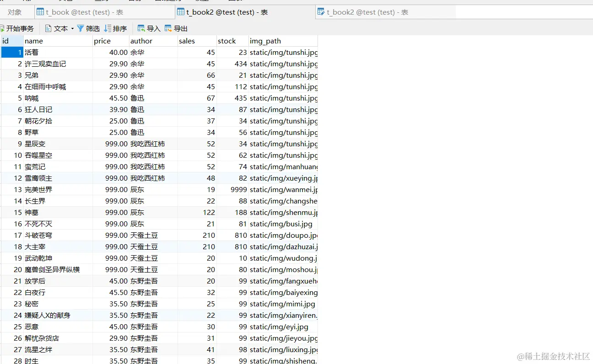
Task: Click the price 45.50 in the 呐喊 row
Action: point(111,98)
